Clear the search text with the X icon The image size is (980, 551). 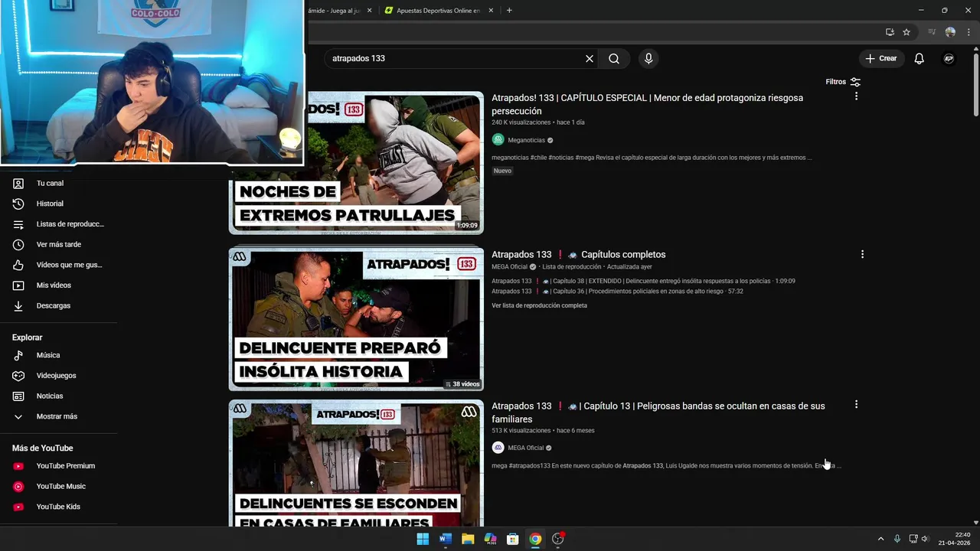[590, 59]
